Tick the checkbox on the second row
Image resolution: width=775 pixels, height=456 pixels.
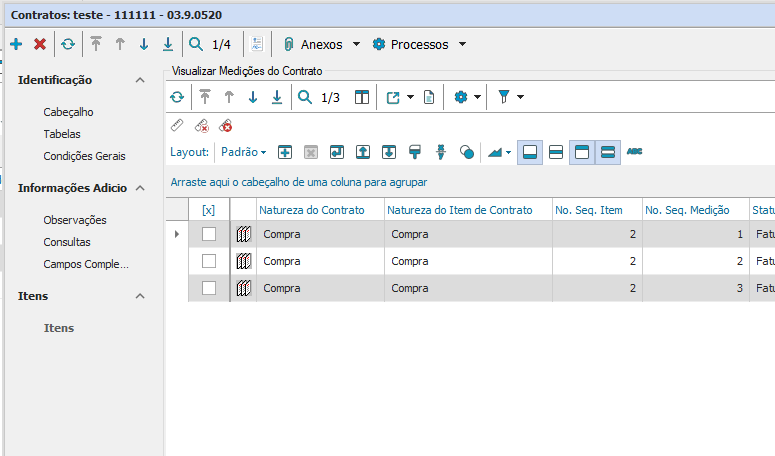tap(208, 261)
